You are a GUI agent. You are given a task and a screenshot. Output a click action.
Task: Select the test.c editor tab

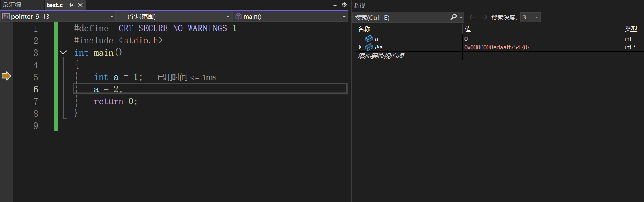(55, 5)
